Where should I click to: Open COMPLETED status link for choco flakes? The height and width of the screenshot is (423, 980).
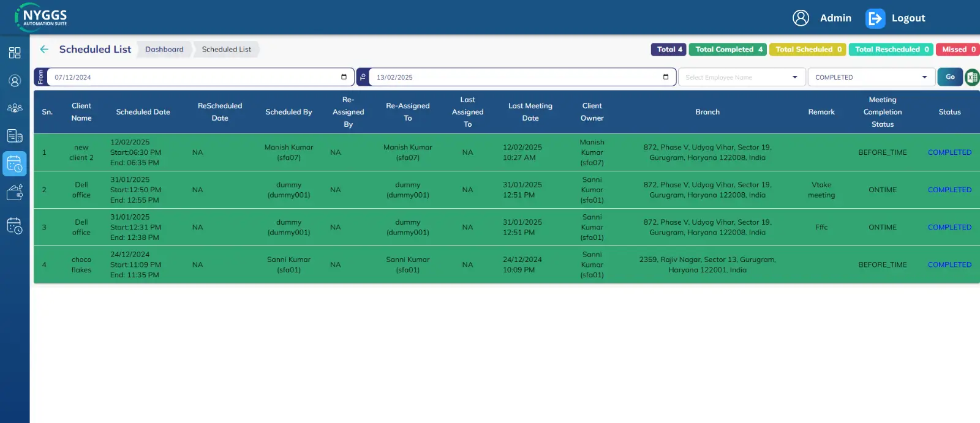[x=949, y=265]
